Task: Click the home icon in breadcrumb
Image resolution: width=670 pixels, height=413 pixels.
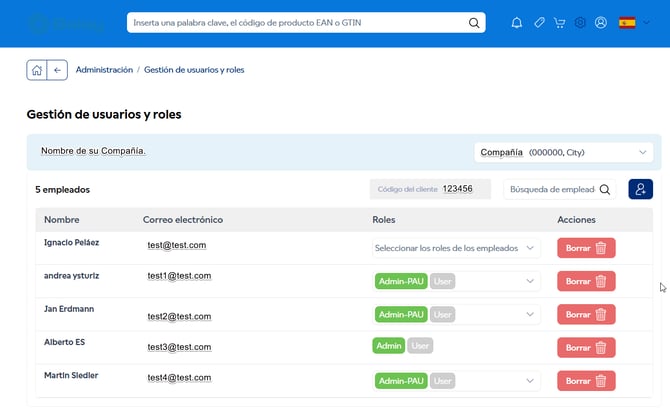Action: (x=37, y=70)
